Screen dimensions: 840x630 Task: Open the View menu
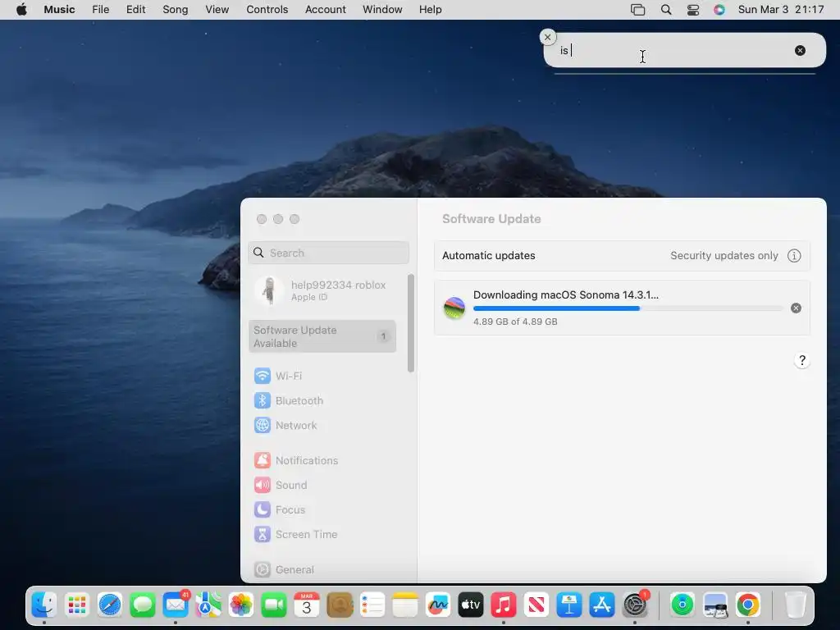tap(217, 10)
